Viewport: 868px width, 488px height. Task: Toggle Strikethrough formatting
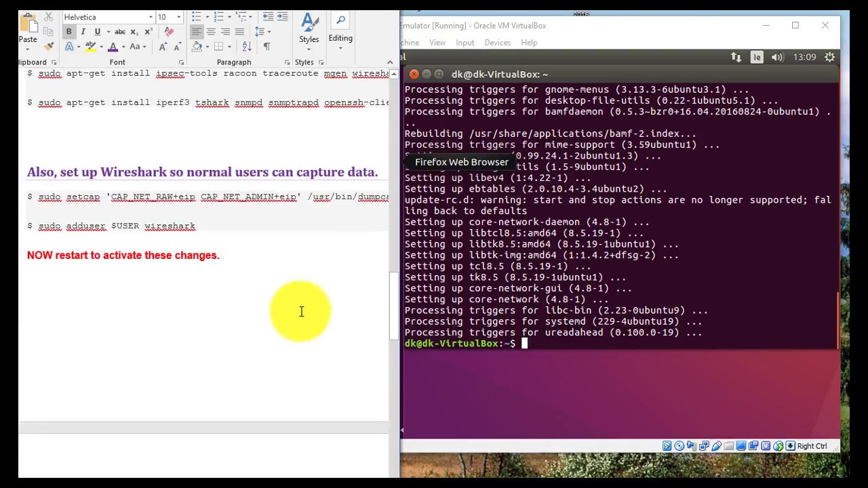[120, 32]
